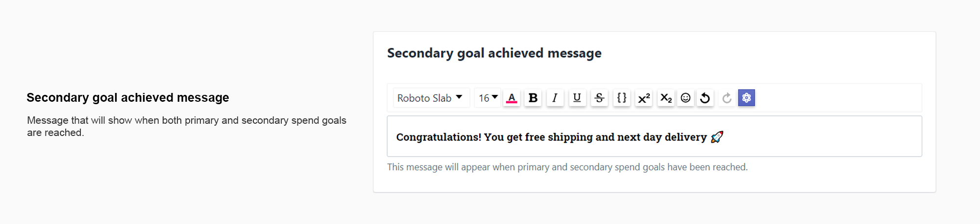Click the blue settings icon in toolbar
Screen dimensions: 980x224
click(746, 98)
